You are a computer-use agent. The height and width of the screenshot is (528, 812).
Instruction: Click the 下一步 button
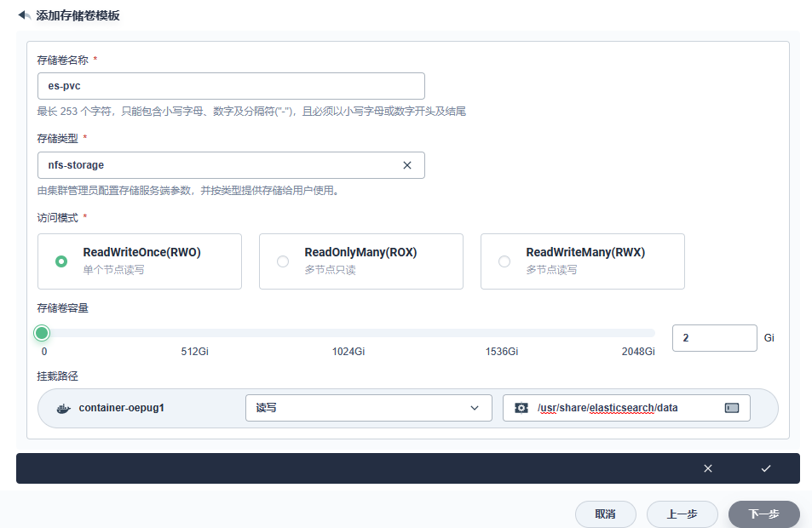763,514
